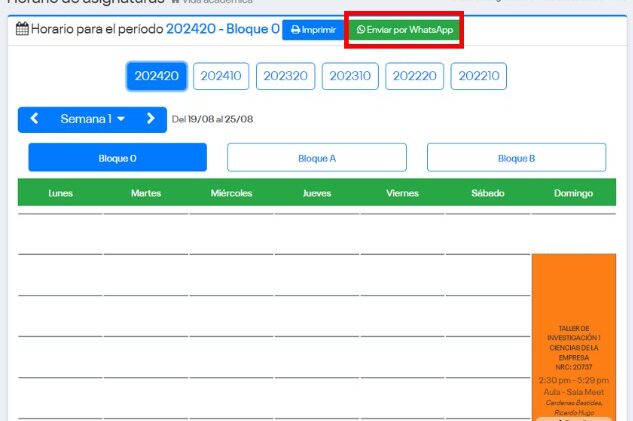This screenshot has width=633, height=421.
Task: Switch to the Bloque 0 tab
Action: coord(117,158)
